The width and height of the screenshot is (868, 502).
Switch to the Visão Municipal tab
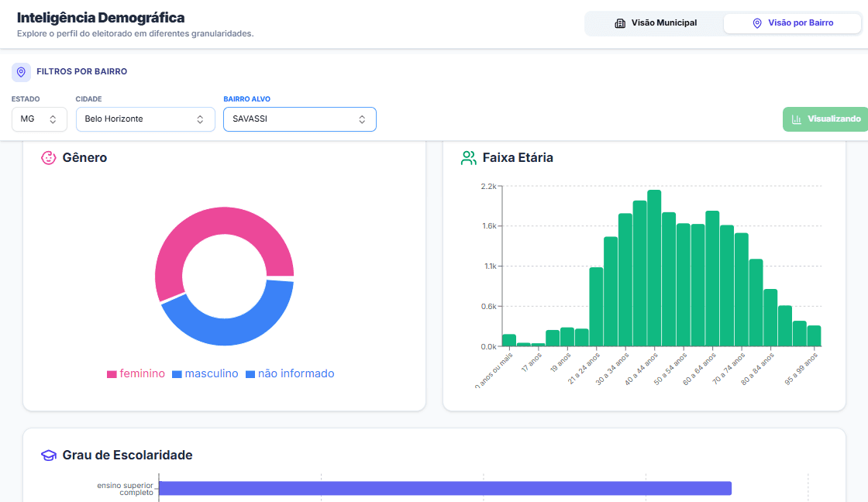click(x=655, y=23)
